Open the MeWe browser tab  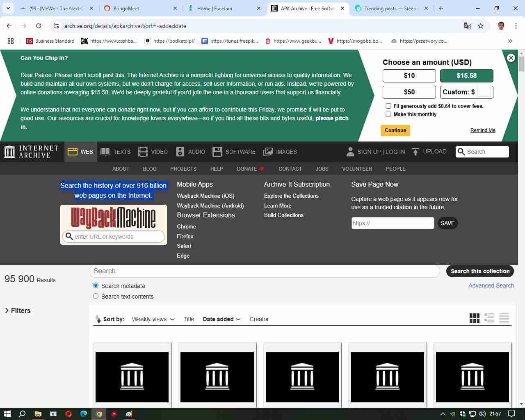56,8
